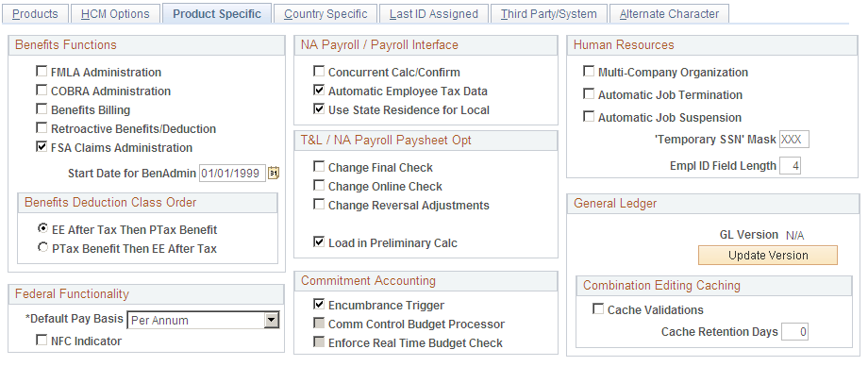The image size is (868, 366).
Task: Enable Cache Validations checkbox
Action: pos(598,309)
